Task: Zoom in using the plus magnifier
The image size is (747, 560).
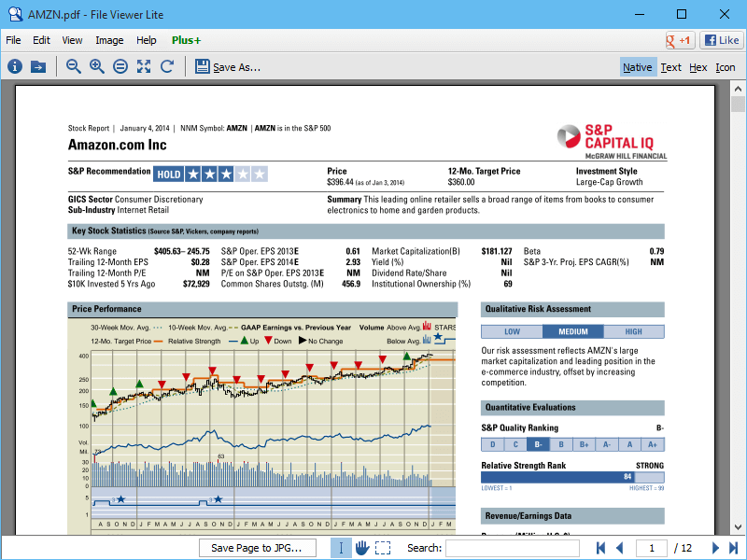Action: [97, 66]
